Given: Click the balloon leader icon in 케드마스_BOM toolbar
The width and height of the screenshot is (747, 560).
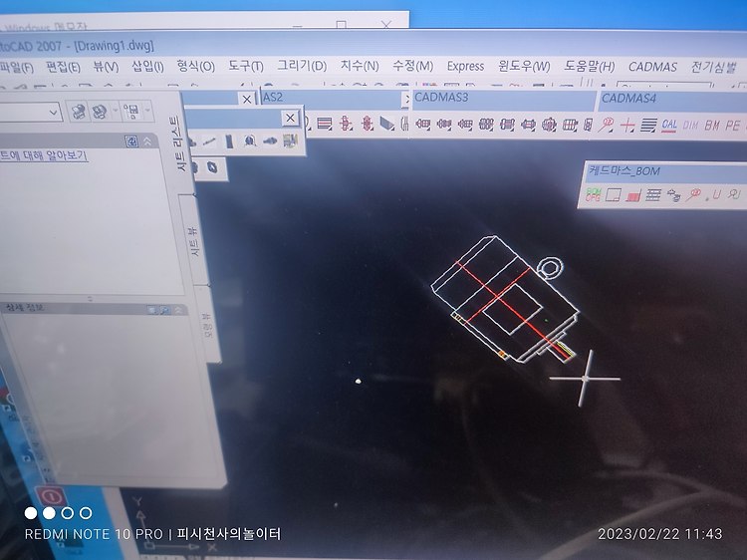Looking at the screenshot, I should pos(693,194).
